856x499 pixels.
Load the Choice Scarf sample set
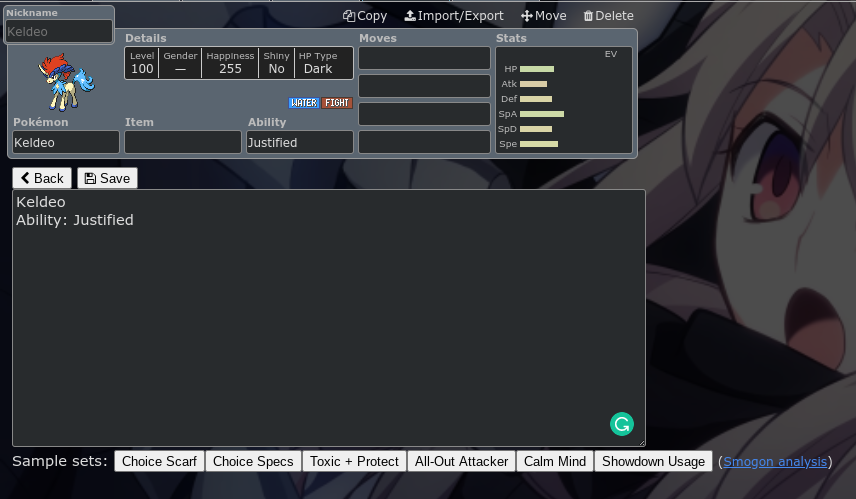[x=159, y=461]
